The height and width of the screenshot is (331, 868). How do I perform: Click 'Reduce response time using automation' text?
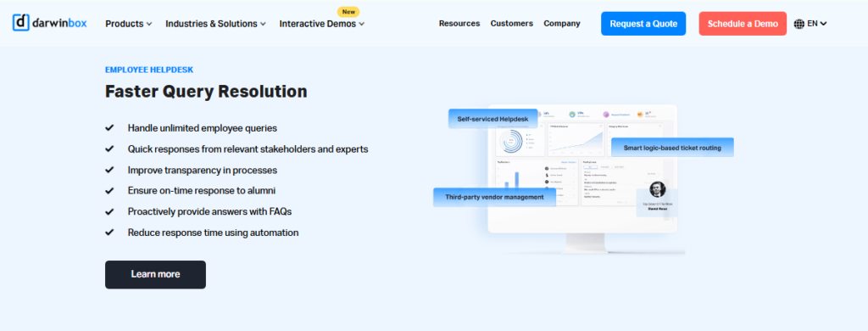tap(213, 233)
